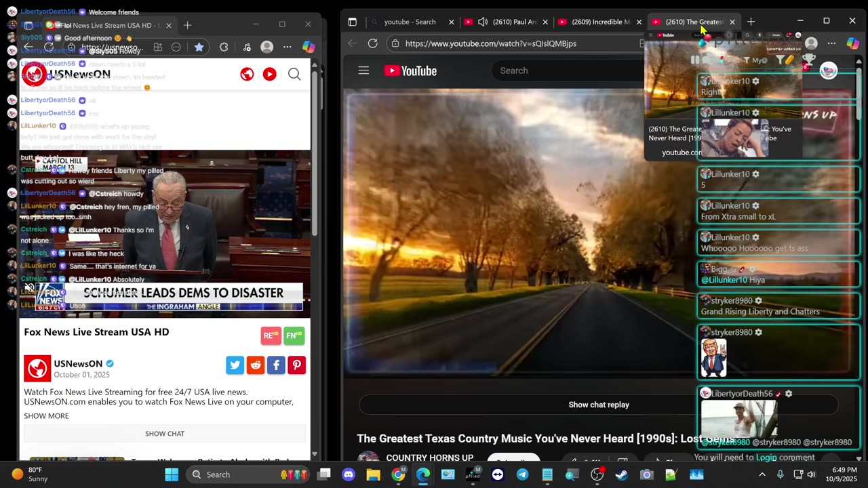Go to the YouTube home logo
This screenshot has height=488, width=868.
(x=410, y=70)
